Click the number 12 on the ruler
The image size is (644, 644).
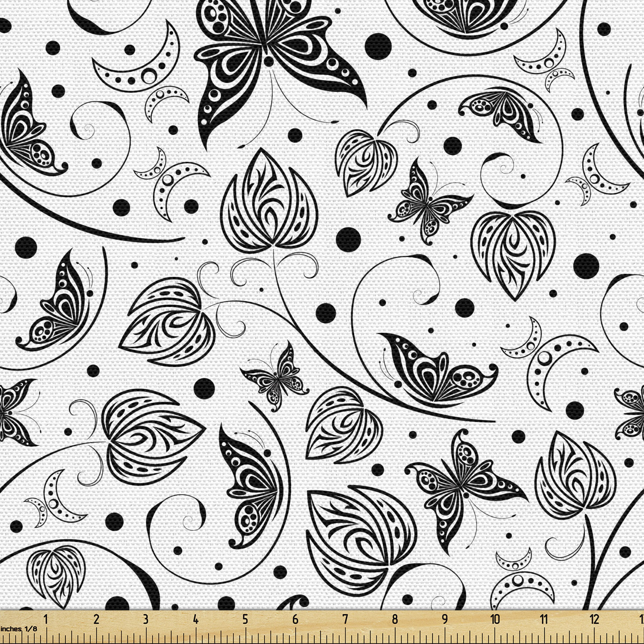click(594, 619)
